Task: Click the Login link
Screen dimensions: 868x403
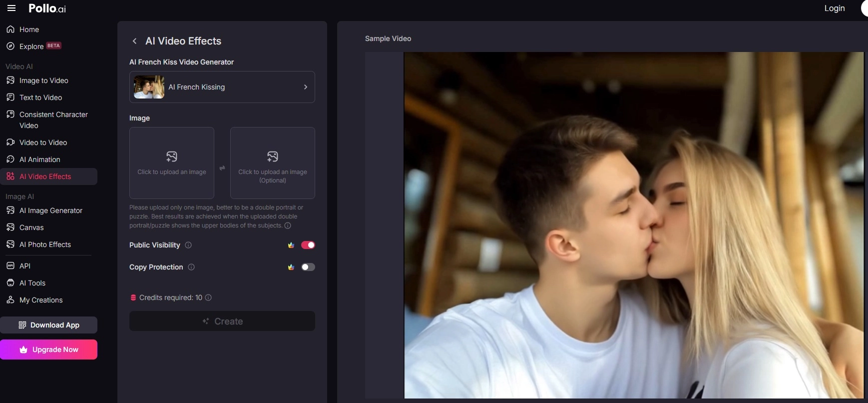Action: point(835,8)
